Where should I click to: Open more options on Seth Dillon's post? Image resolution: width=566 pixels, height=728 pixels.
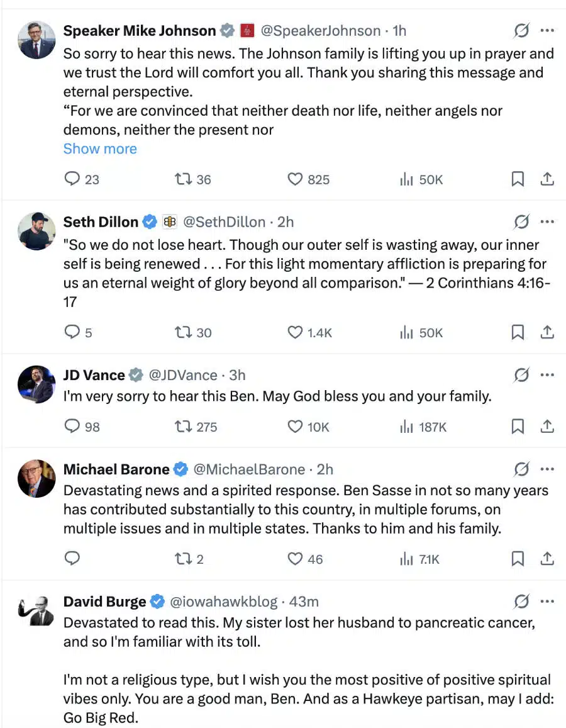(x=547, y=221)
